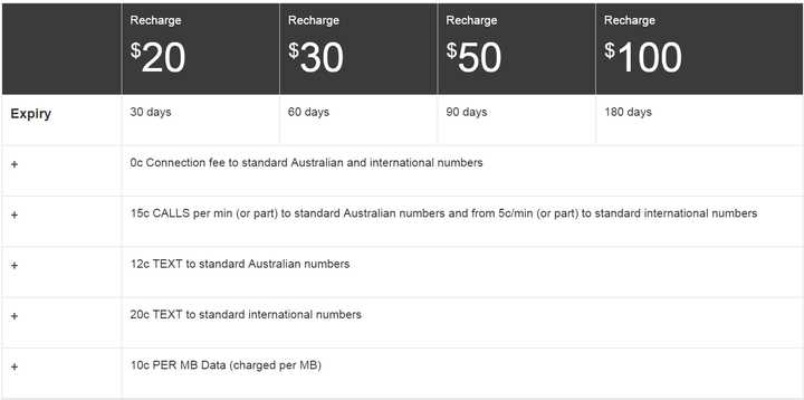The height and width of the screenshot is (400, 804).
Task: Click the 180 days expiry cell
Action: (628, 112)
